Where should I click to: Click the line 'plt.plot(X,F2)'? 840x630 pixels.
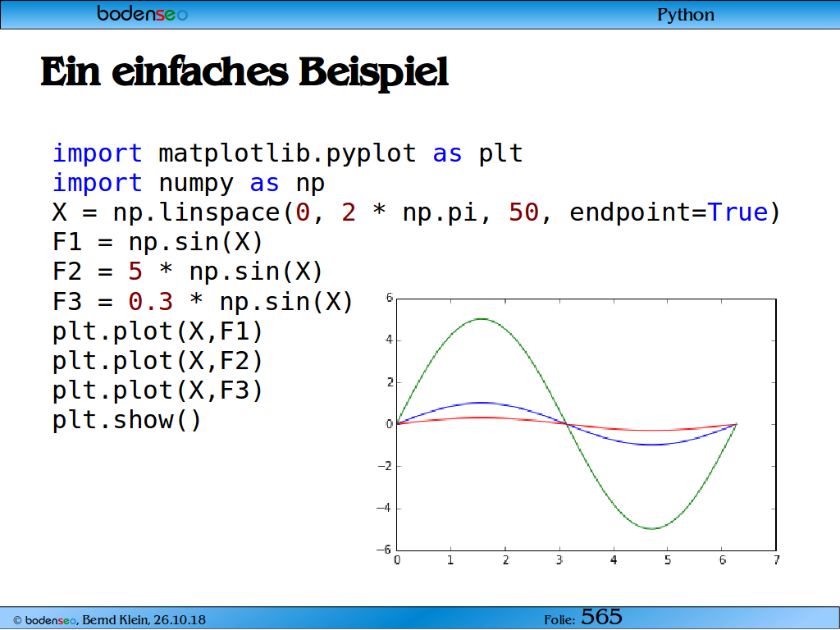point(158,361)
